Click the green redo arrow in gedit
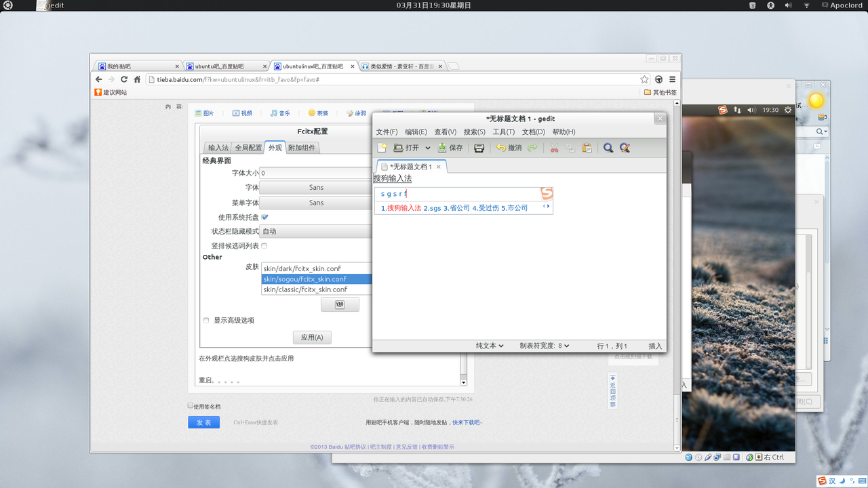Viewport: 868px width, 488px height. coord(532,148)
